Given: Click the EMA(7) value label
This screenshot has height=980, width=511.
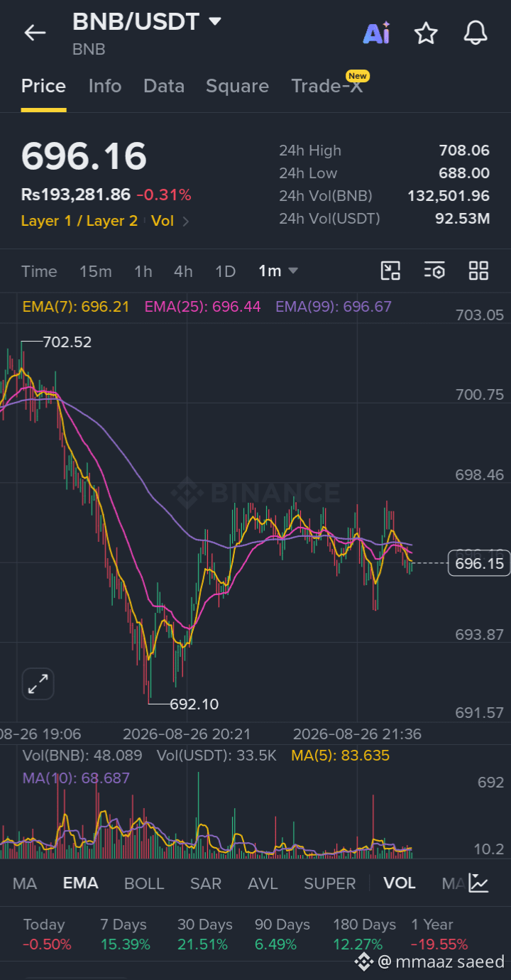Looking at the screenshot, I should tap(76, 307).
